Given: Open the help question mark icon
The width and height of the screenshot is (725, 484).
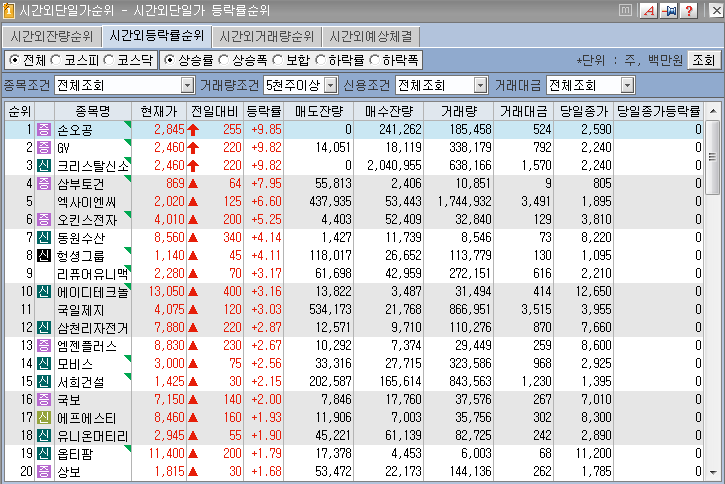Looking at the screenshot, I should pos(689,11).
